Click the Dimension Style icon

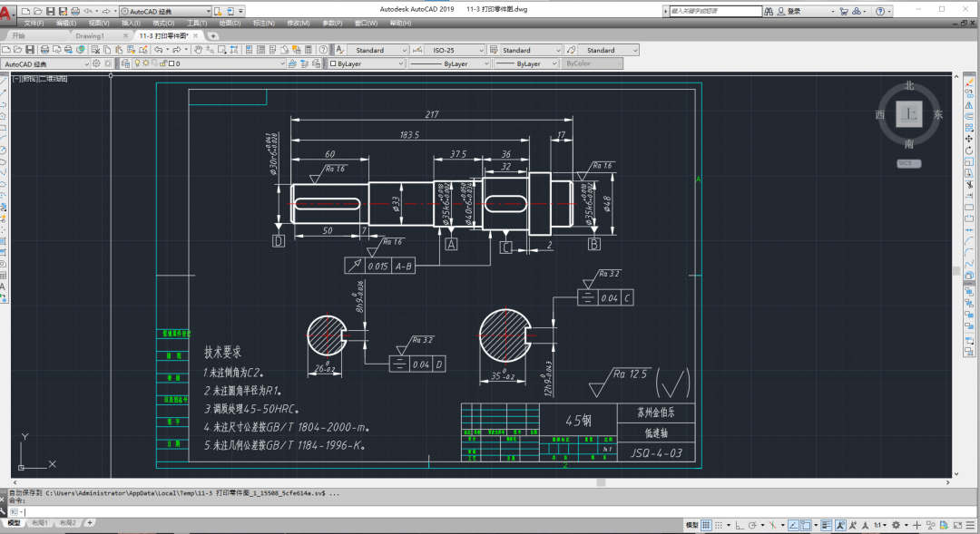tap(416, 50)
